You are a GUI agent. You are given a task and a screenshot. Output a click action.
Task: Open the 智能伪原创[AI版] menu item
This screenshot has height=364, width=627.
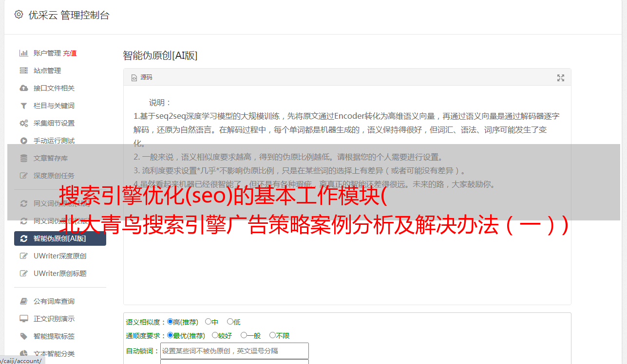60,238
